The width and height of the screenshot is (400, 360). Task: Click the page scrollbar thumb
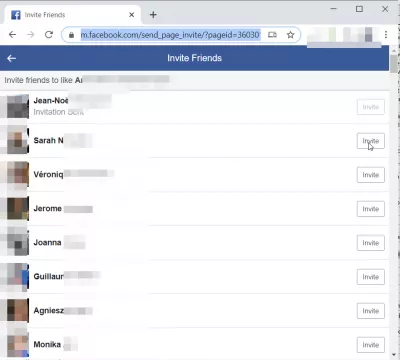click(394, 64)
